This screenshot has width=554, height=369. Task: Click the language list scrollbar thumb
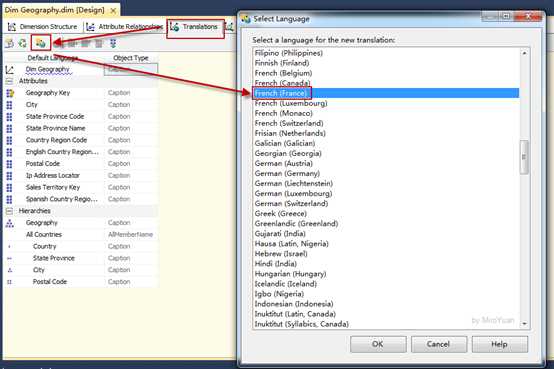[x=524, y=157]
